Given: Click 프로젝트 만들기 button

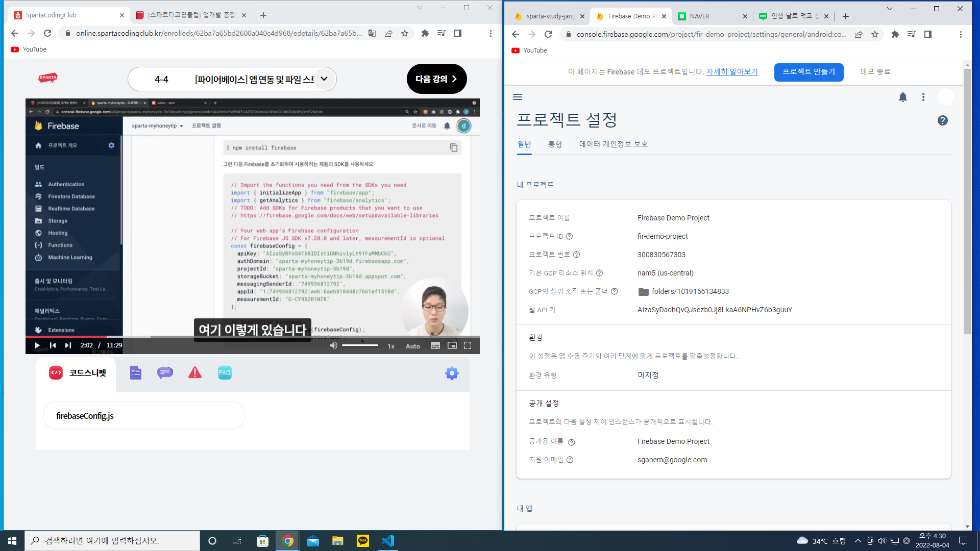Looking at the screenshot, I should [x=808, y=72].
